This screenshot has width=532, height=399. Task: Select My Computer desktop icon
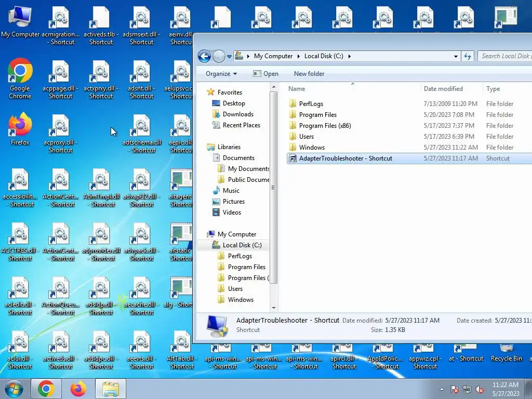point(20,22)
